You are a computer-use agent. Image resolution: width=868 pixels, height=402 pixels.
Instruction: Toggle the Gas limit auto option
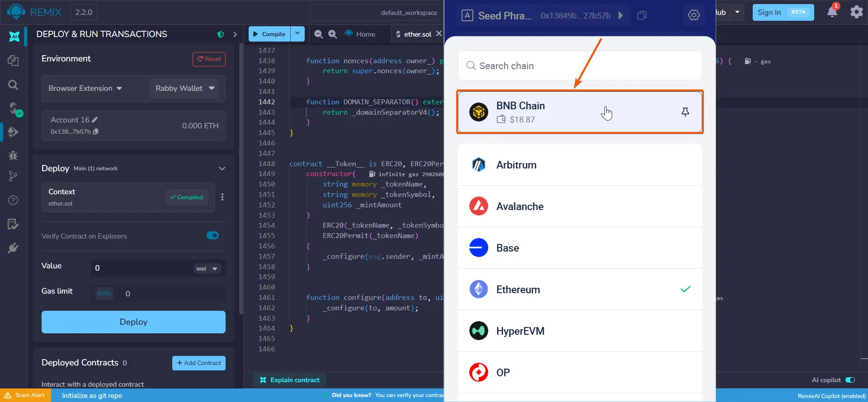pos(104,293)
